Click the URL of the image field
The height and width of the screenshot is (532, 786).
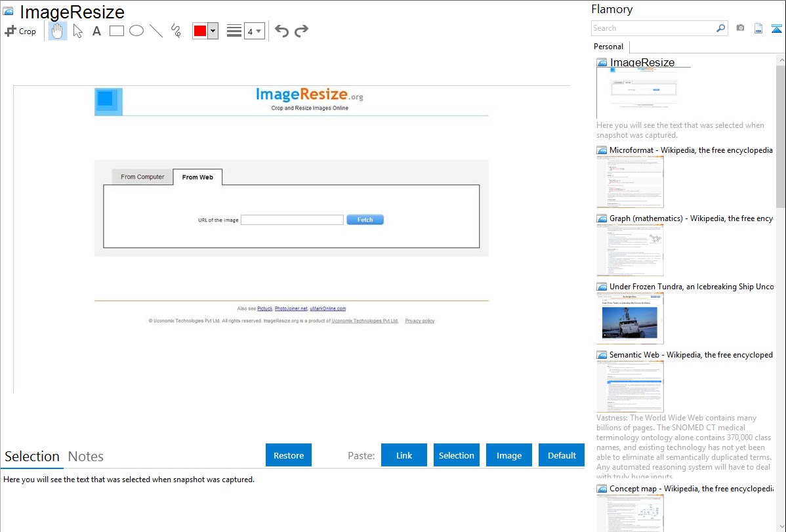[292, 220]
